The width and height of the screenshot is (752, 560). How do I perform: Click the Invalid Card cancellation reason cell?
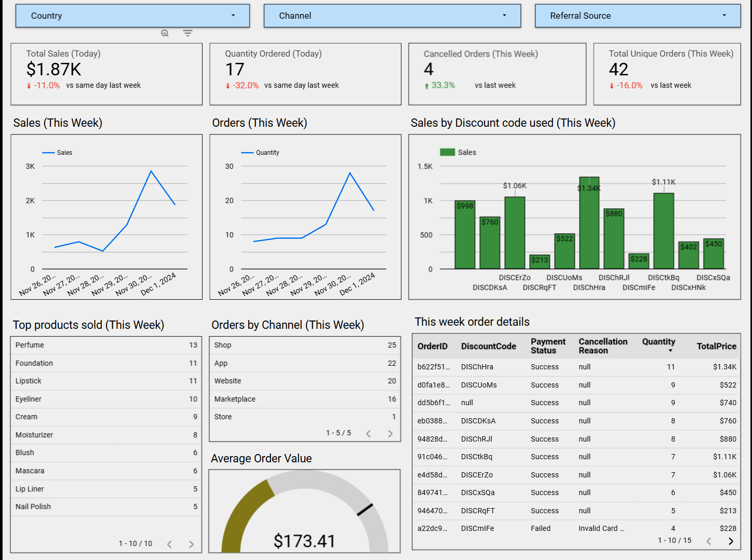pyautogui.click(x=601, y=528)
